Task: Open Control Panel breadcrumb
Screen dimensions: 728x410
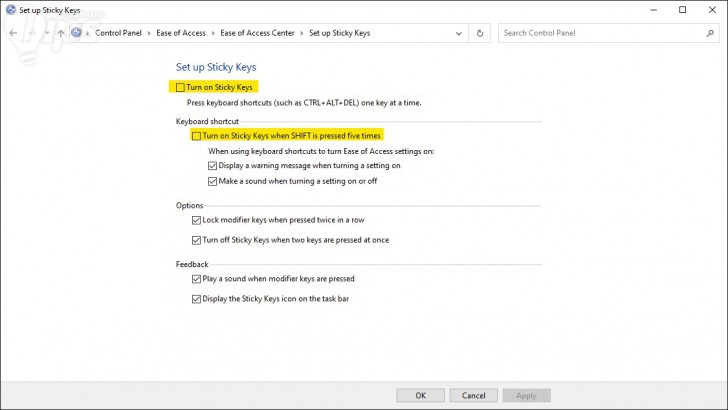Action: click(x=118, y=33)
